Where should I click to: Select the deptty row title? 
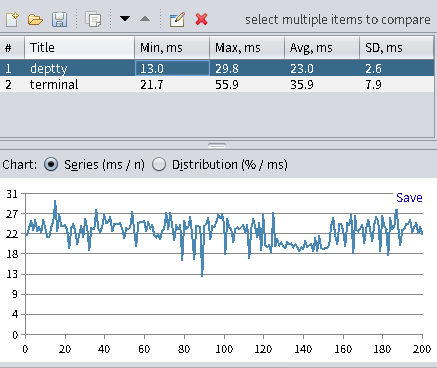pyautogui.click(x=49, y=69)
